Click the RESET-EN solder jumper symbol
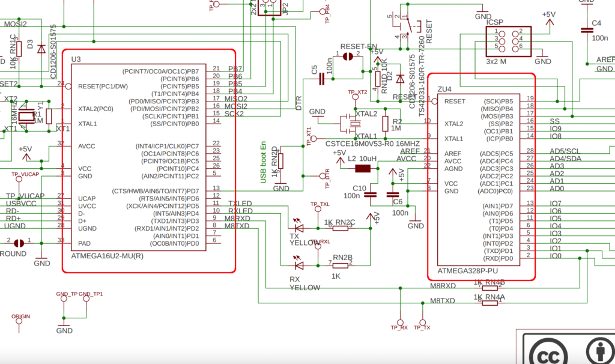The height and width of the screenshot is (364, 615). coord(348,57)
